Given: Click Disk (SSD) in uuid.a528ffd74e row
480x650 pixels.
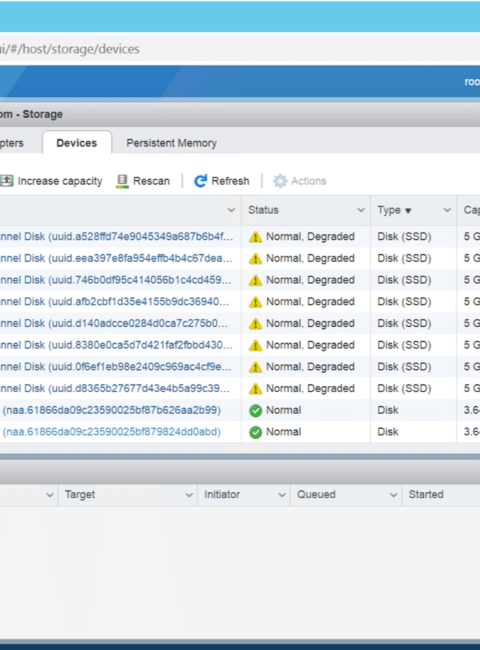Looking at the screenshot, I should pos(404,237).
